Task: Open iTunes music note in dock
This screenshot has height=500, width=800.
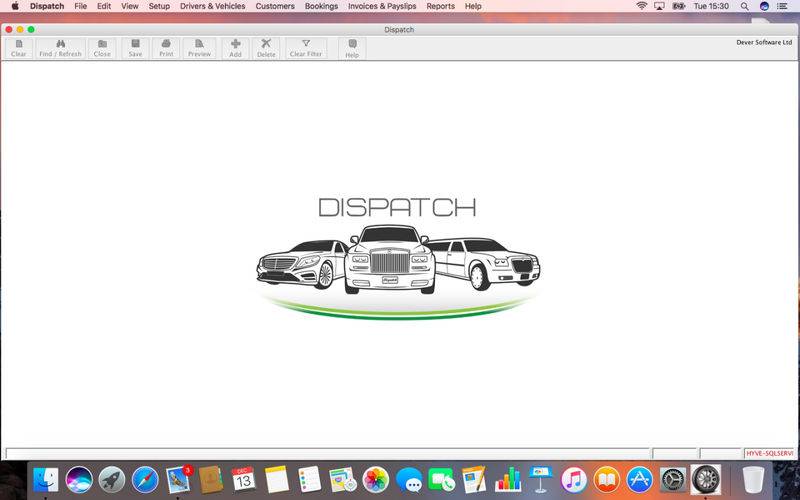Action: click(x=573, y=480)
